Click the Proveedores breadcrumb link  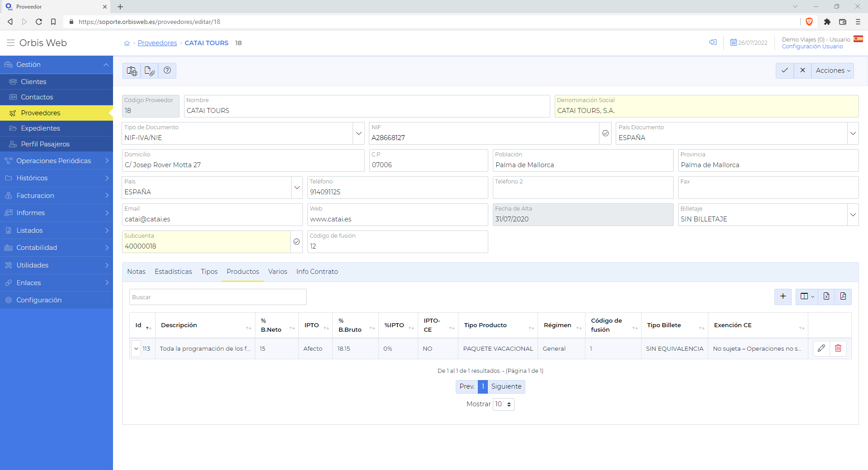[x=157, y=43]
